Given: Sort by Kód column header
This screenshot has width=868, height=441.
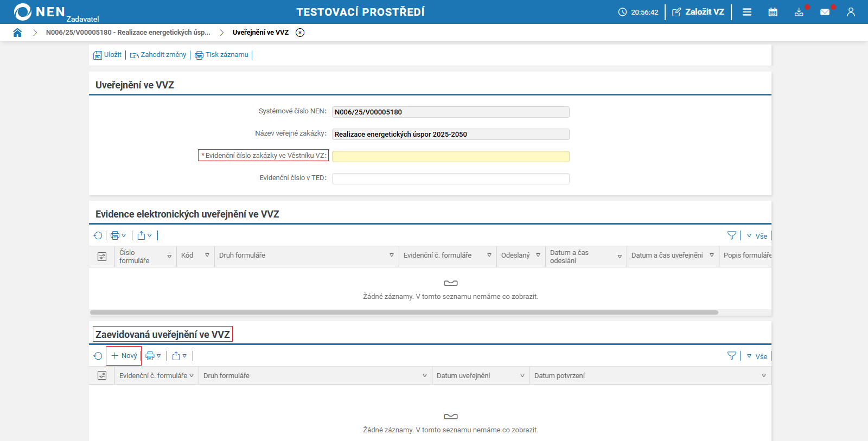Looking at the screenshot, I should click(x=195, y=255).
